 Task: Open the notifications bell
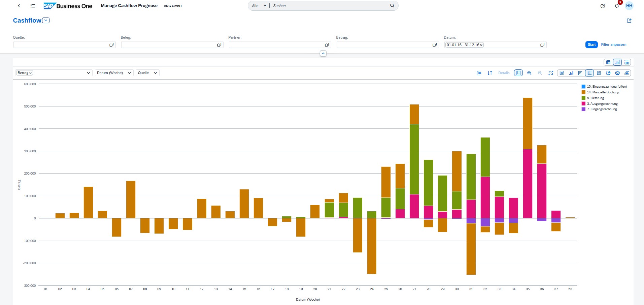pos(616,6)
